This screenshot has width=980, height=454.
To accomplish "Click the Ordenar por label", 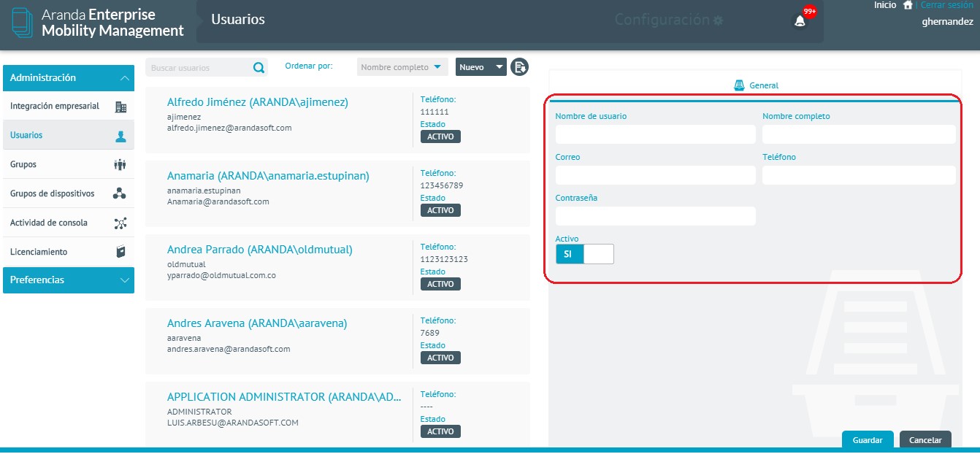I will tap(309, 66).
